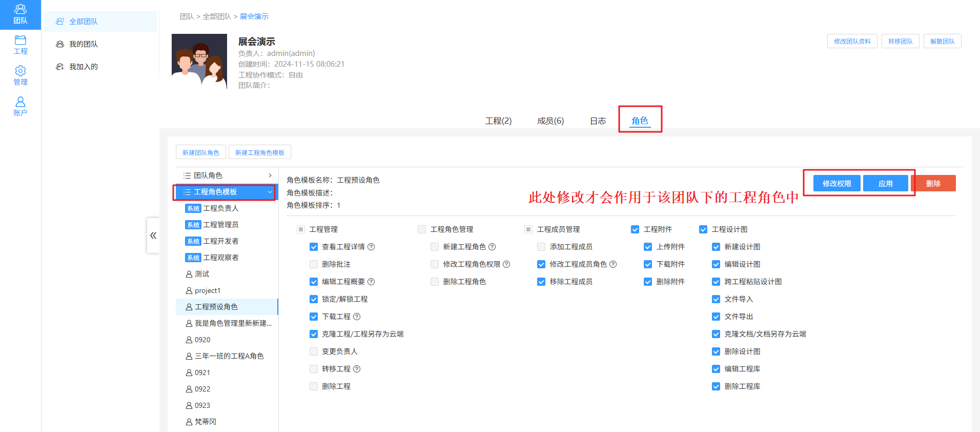Open the 团队 section in sidebar
Screen dimensions: 980x432
(x=21, y=14)
